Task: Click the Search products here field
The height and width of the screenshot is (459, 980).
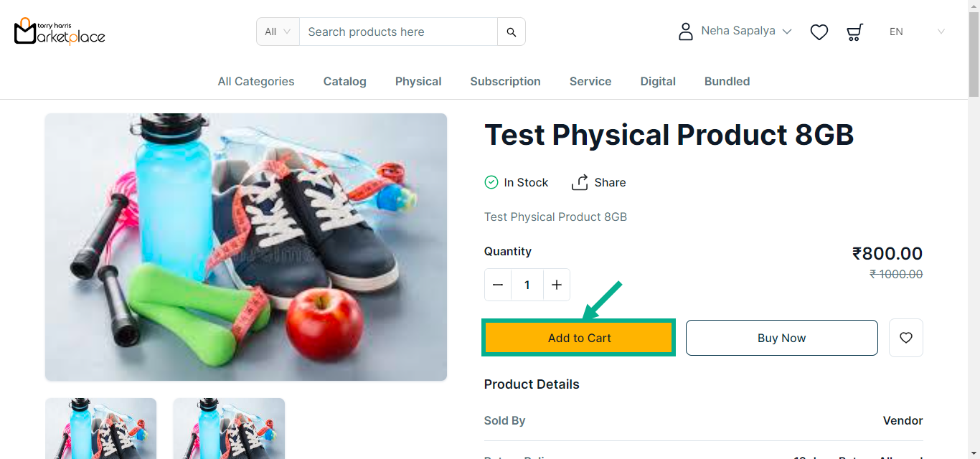Action: pos(398,32)
